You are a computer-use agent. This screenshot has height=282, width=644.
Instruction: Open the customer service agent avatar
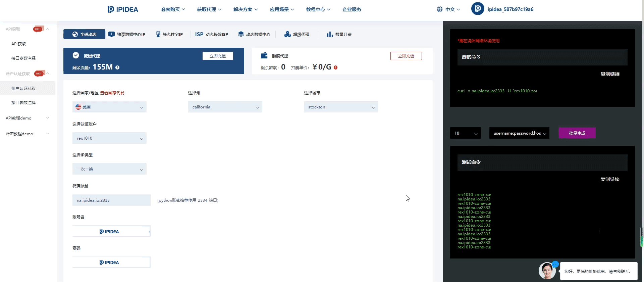(x=547, y=271)
